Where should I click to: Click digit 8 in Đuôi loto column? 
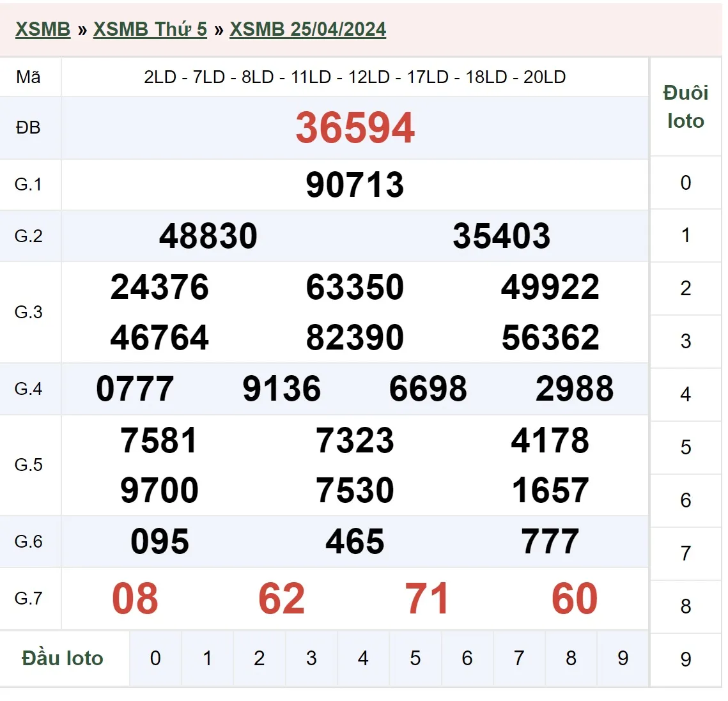[686, 606]
